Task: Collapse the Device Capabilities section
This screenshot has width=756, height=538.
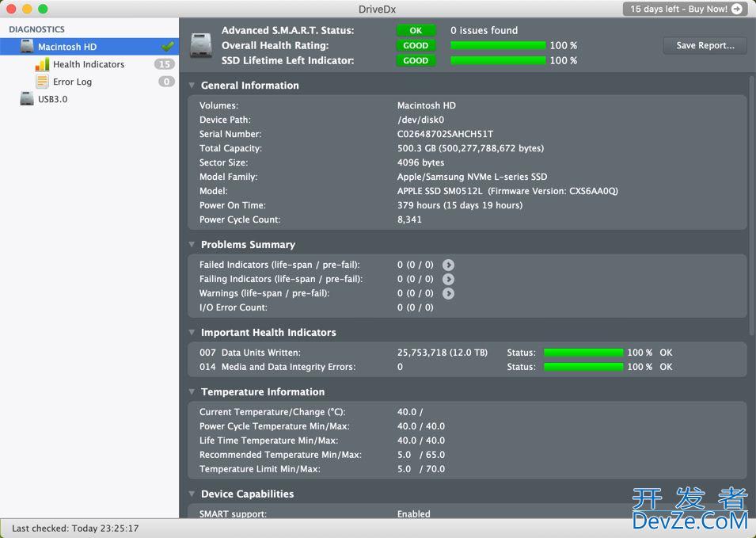Action: point(192,494)
